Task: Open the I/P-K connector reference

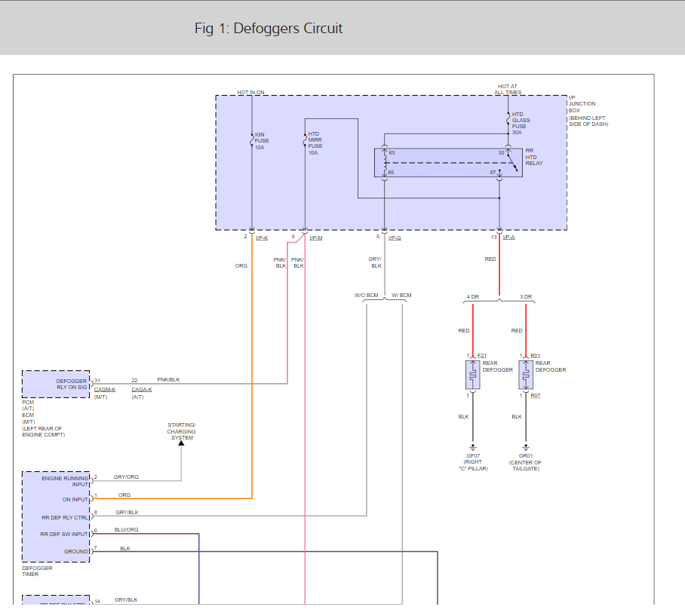Action: point(262,238)
